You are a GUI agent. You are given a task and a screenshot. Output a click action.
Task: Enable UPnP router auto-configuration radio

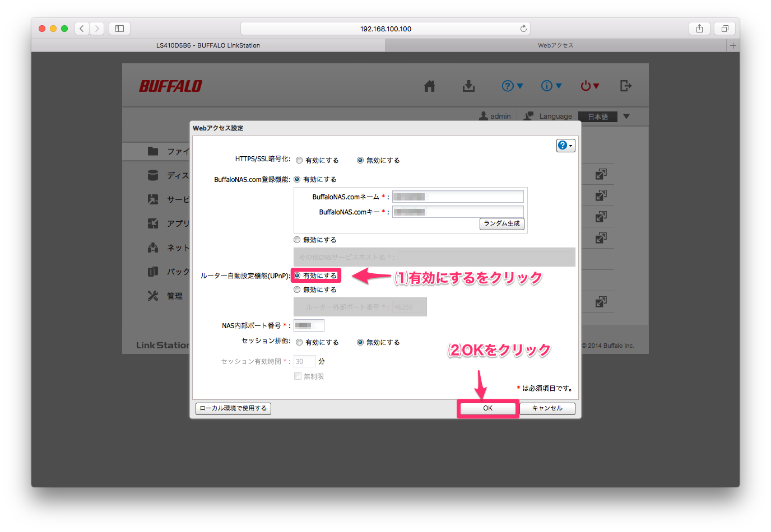click(x=297, y=276)
